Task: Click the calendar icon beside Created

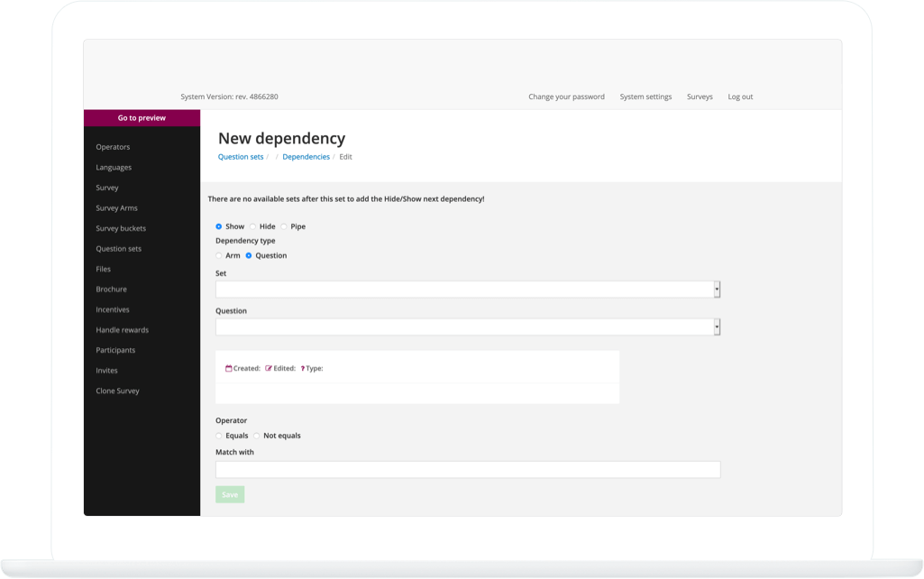Action: click(229, 369)
